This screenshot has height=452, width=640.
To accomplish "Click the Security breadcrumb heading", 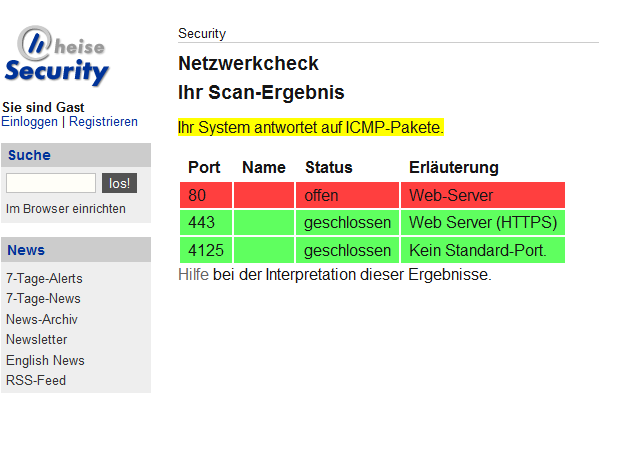I will tap(202, 34).
